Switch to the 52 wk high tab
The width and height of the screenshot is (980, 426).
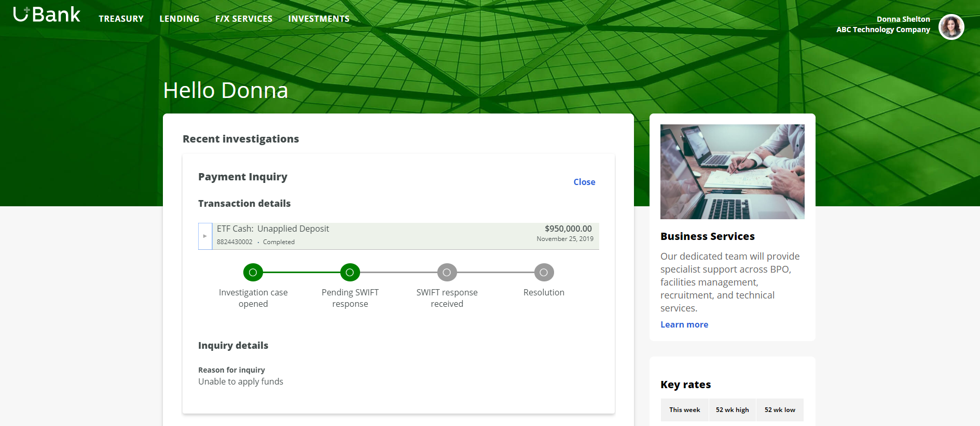[x=732, y=410]
